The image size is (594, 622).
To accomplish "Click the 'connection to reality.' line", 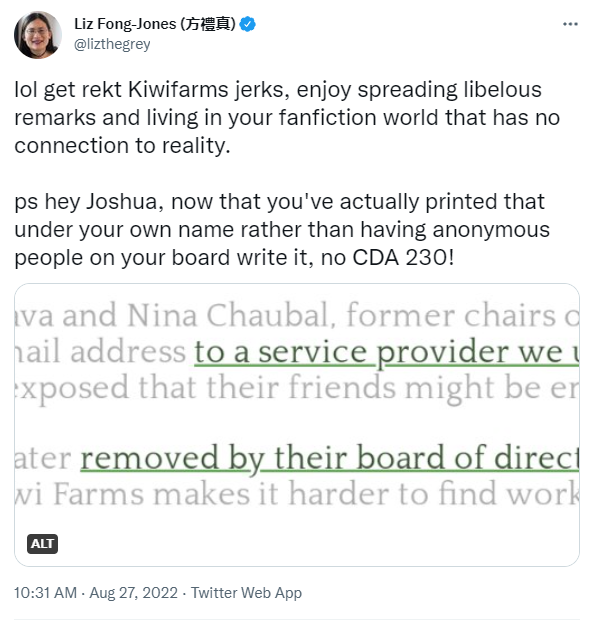I will (123, 146).
